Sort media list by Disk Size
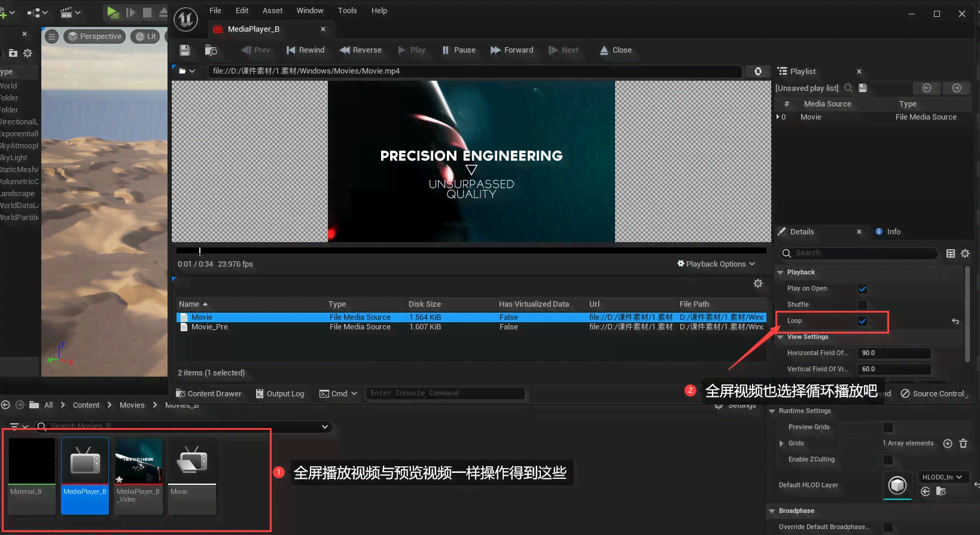The width and height of the screenshot is (980, 535). pyautogui.click(x=425, y=304)
